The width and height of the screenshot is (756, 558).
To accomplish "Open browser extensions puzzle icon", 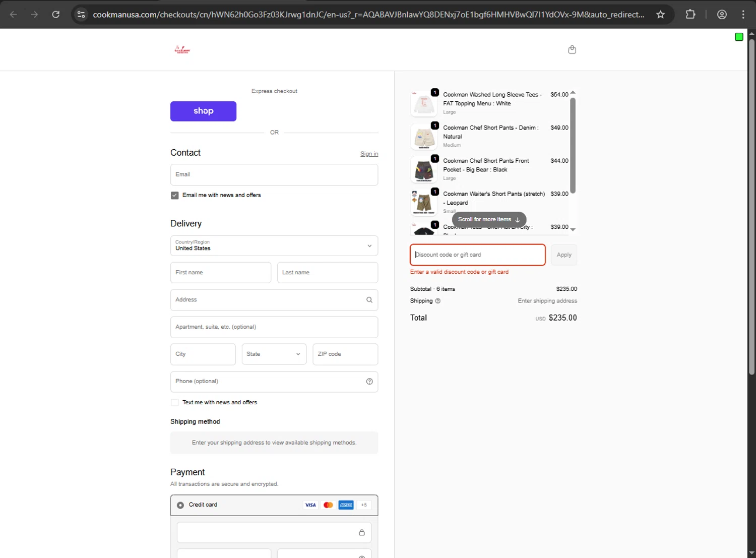I will click(x=690, y=14).
